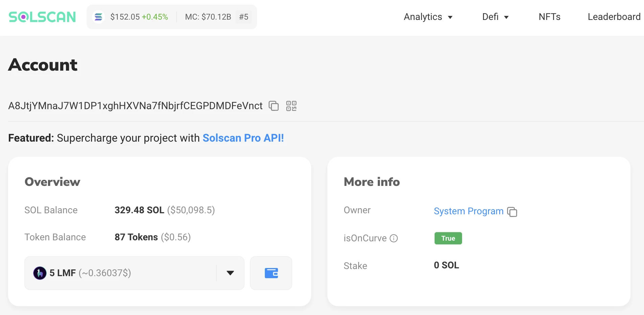This screenshot has height=315, width=644.
Task: Expand the Defi menu
Action: [495, 17]
